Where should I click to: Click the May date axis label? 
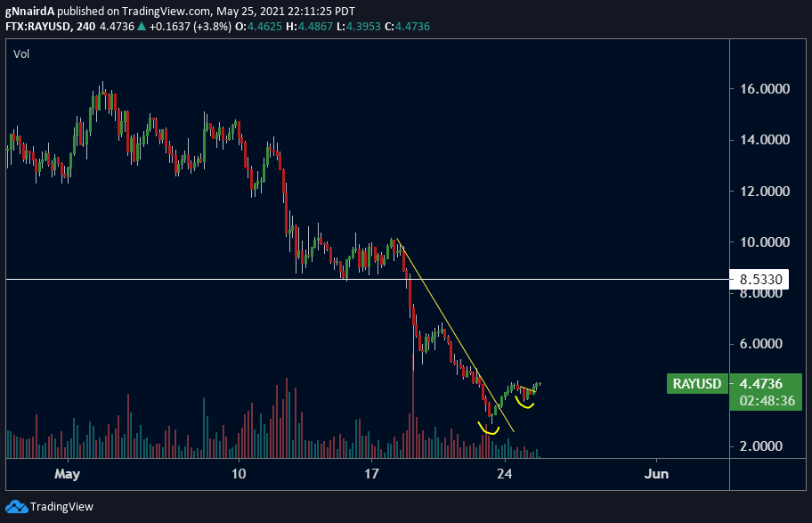[x=68, y=474]
